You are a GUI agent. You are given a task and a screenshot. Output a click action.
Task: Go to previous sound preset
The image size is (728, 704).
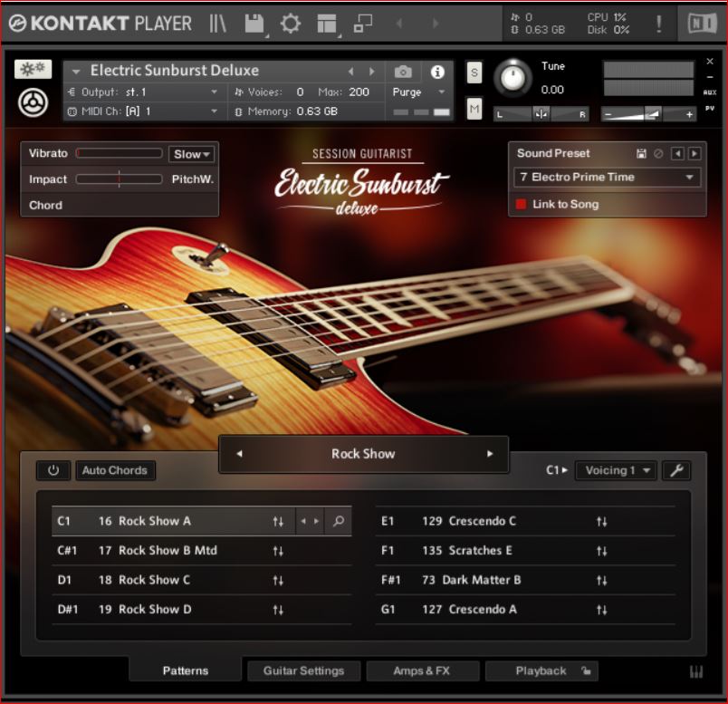click(677, 153)
